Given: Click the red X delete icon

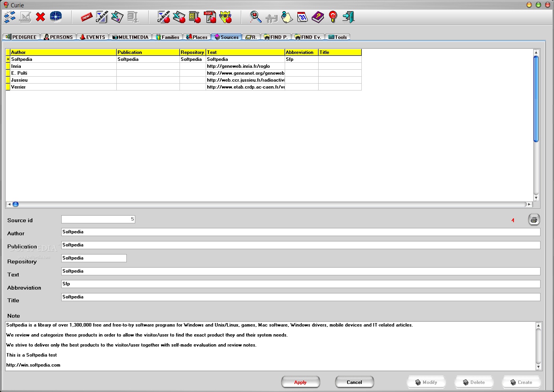Looking at the screenshot, I should coord(40,17).
